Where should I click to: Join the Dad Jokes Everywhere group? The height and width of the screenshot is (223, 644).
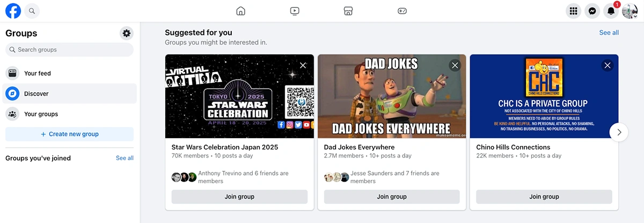(x=392, y=197)
